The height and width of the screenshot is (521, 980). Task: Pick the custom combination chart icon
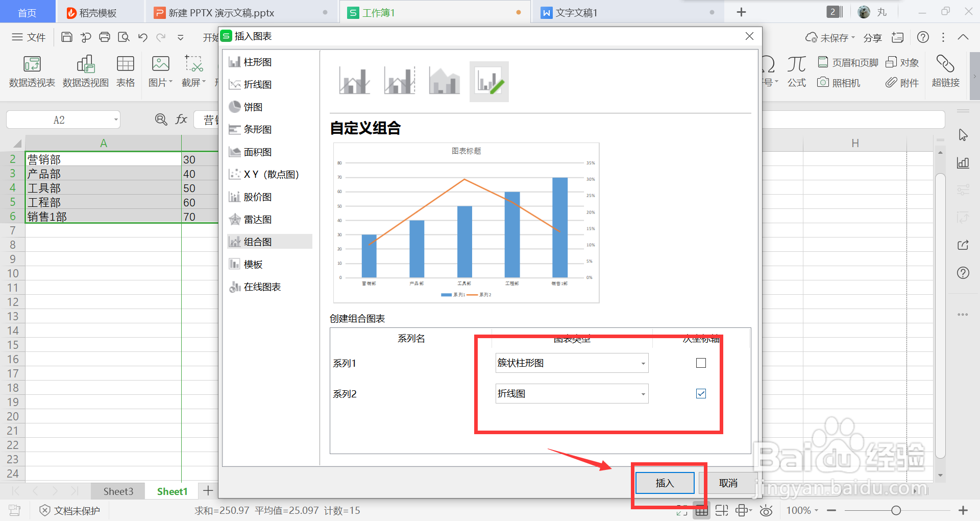(489, 82)
